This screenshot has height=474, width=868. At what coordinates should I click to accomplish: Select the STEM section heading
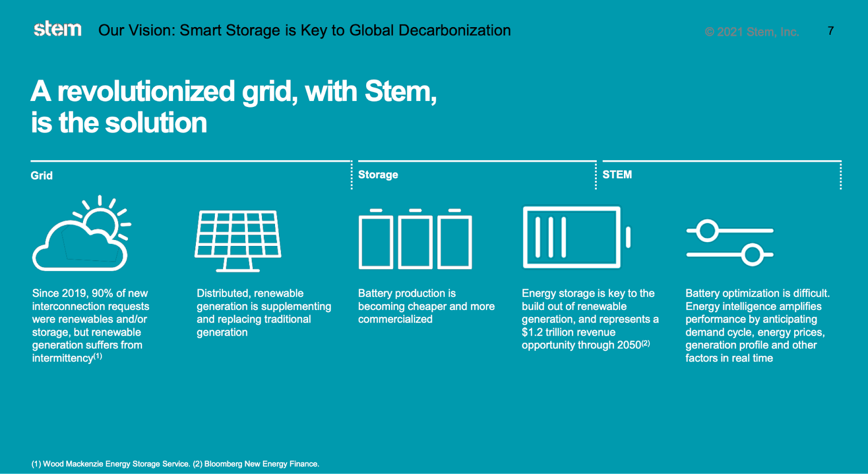(x=617, y=175)
